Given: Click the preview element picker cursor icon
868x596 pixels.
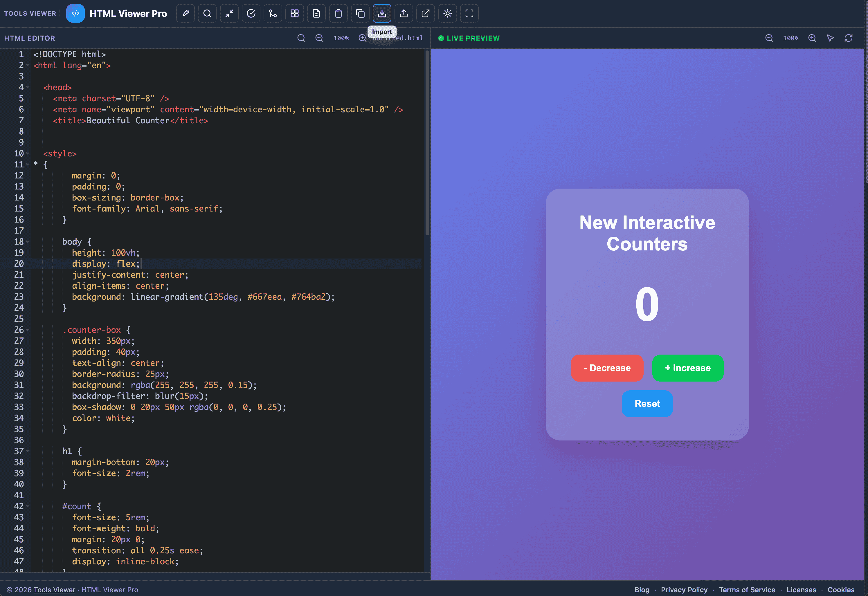Looking at the screenshot, I should click(830, 38).
